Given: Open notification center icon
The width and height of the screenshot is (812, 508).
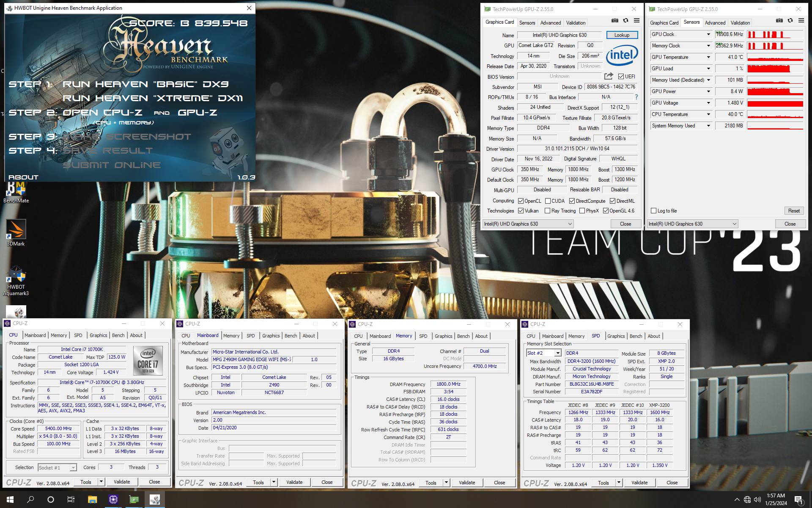Looking at the screenshot, I should 799,500.
